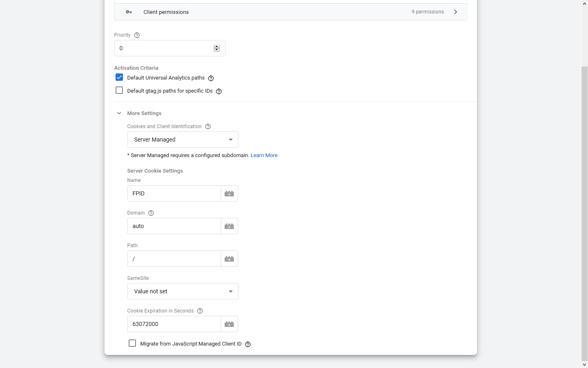Edit the Domain field containing auto
Image resolution: width=588 pixels, height=368 pixels.
click(x=174, y=226)
